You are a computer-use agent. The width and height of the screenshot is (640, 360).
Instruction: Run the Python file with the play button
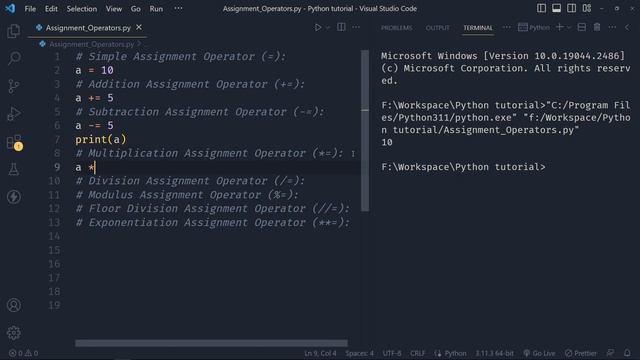[318, 27]
